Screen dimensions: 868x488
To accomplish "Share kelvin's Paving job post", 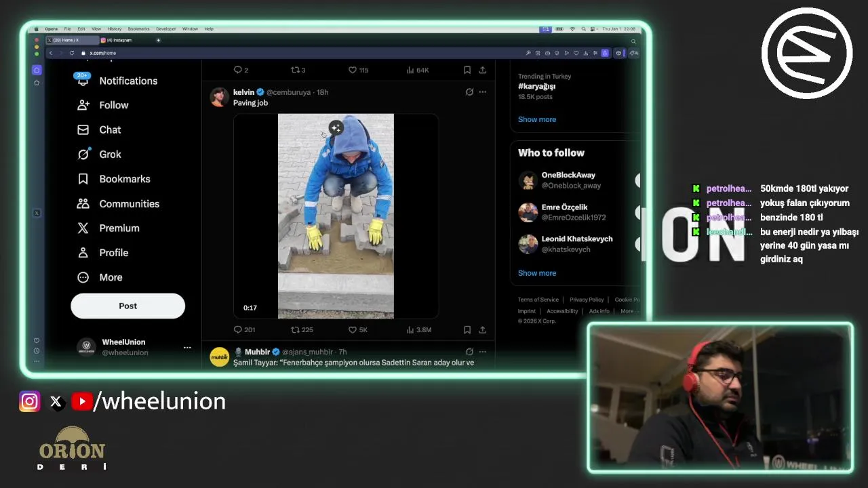I will coord(482,329).
